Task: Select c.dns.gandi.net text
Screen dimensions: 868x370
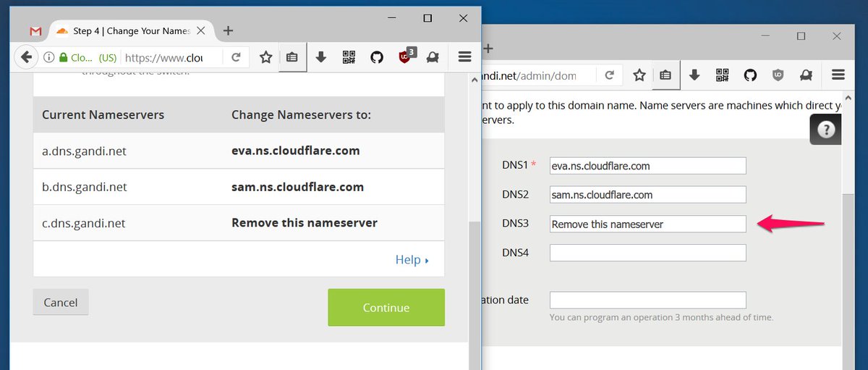Action: (x=84, y=223)
